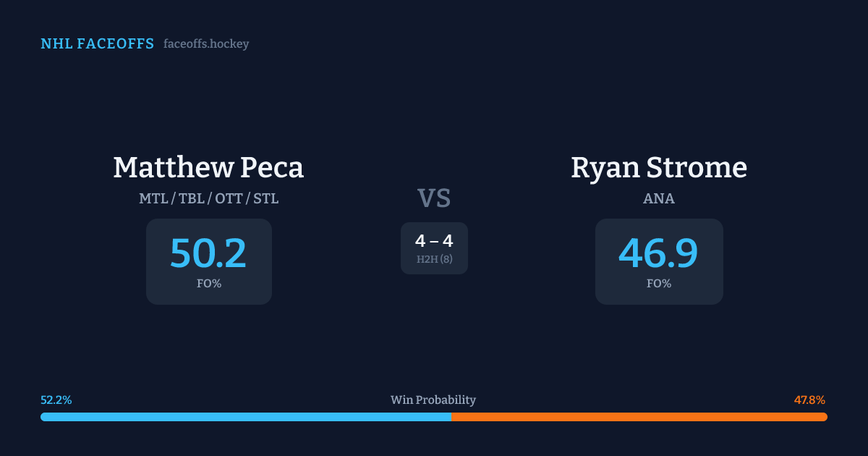This screenshot has height=456, width=868.
Task: Click the H2H (8) label
Action: [434, 259]
